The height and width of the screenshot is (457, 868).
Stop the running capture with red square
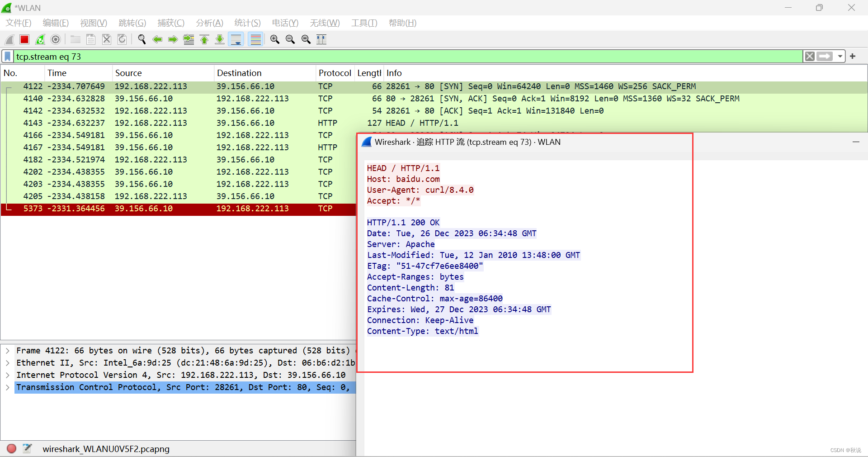coord(24,39)
